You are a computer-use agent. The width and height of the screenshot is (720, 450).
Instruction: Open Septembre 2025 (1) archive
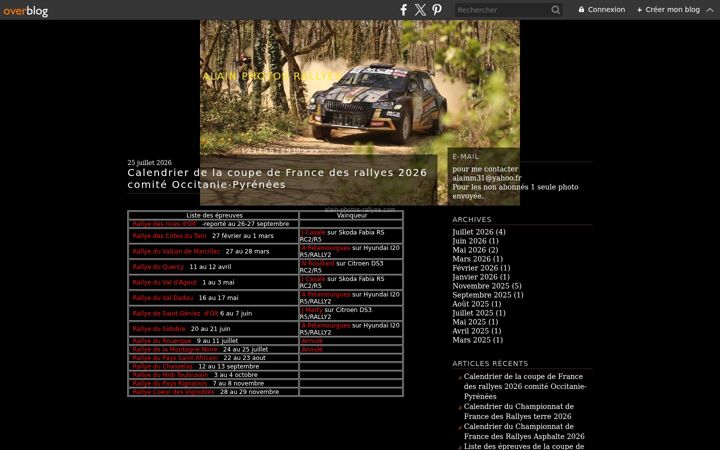pos(488,295)
